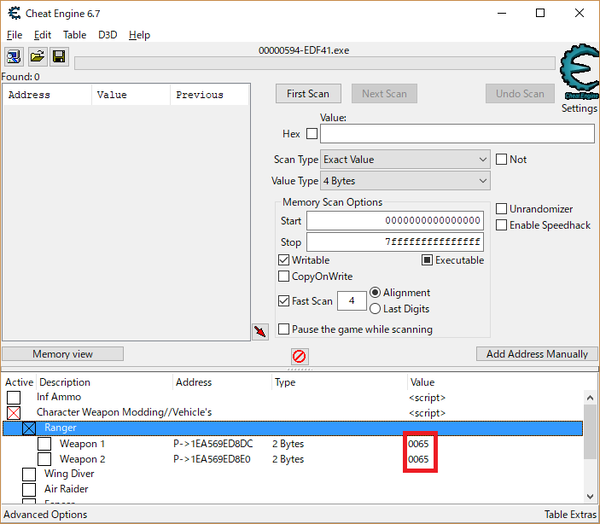Screen dimensions: 600x524
Task: Click address table scrollbar up arrow
Action: [590, 398]
